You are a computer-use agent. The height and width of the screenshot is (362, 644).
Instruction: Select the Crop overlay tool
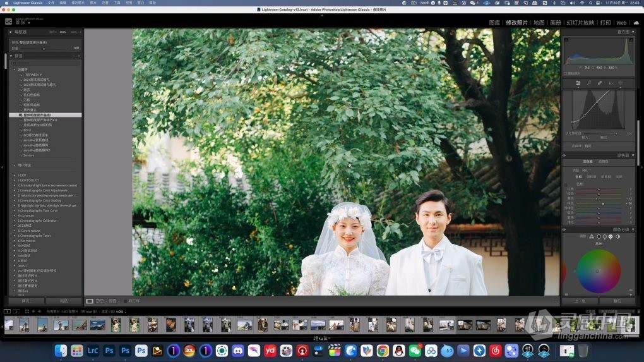(x=589, y=83)
